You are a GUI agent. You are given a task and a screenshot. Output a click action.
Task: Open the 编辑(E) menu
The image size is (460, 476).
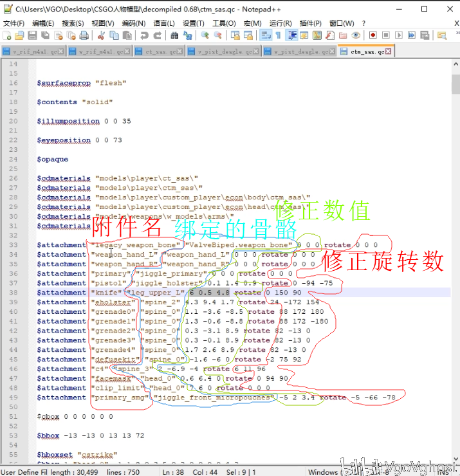[43, 23]
